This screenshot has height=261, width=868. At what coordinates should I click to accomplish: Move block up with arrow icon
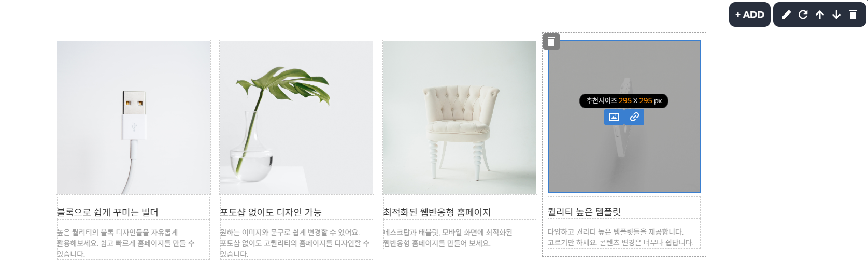[x=820, y=15]
